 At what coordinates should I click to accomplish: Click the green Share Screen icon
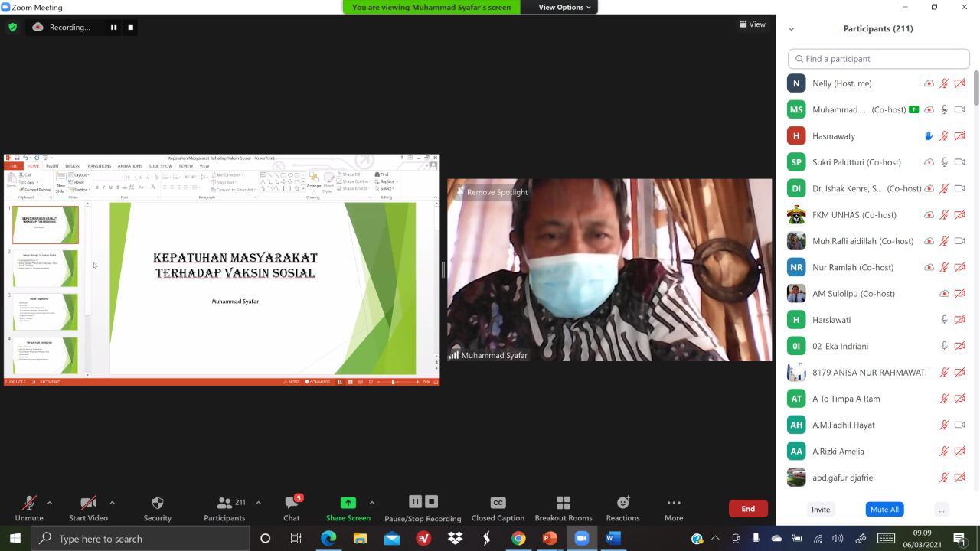(348, 502)
